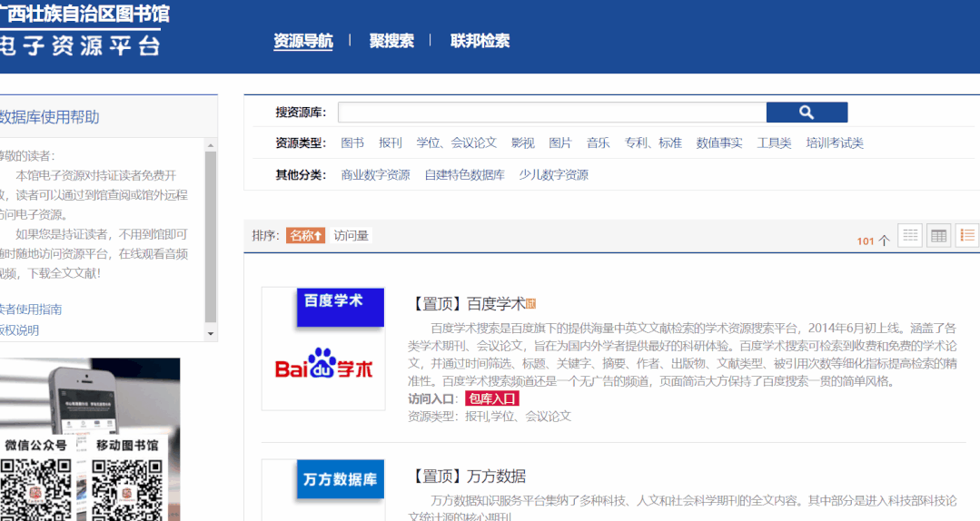The width and height of the screenshot is (980, 521).
Task: Open the 【置顶】万方数据 title
Action: [x=468, y=477]
